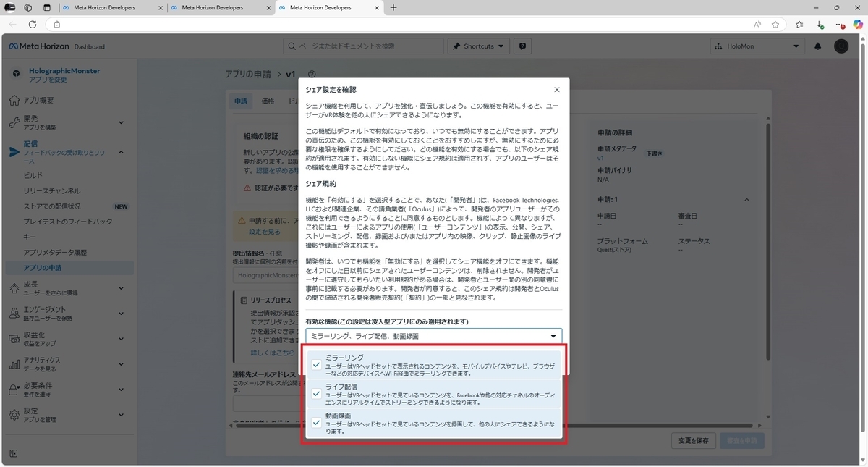Collapse sidebar using bottom-left panel icon
The image size is (868, 467).
[14, 453]
